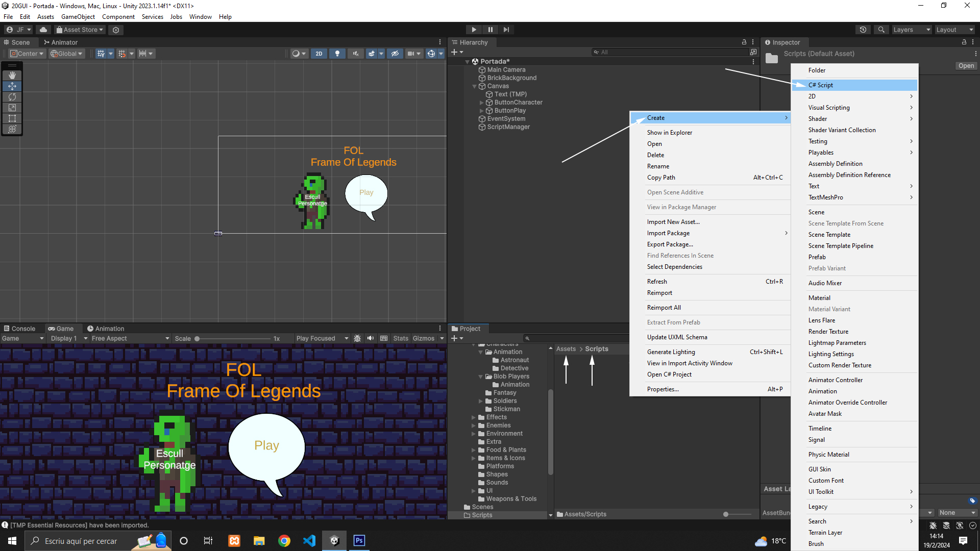
Task: Select the Transform tool
Action: tap(12, 129)
